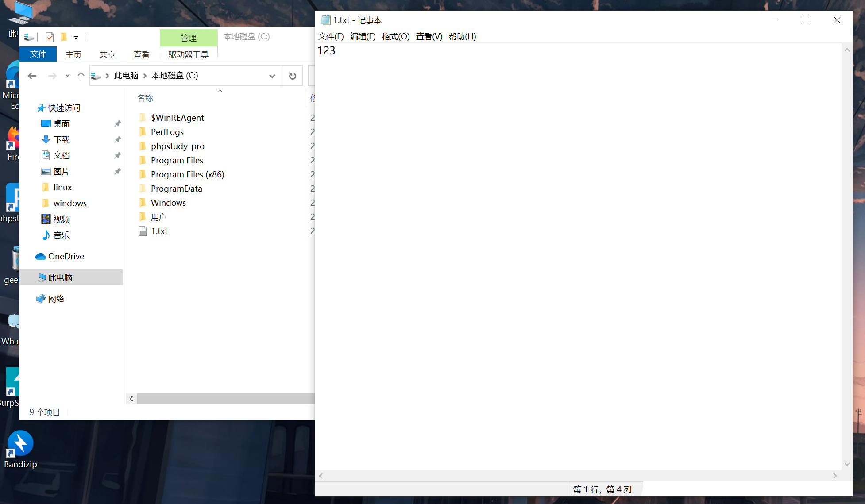Open Notepad 文件(F) menu
This screenshot has width=865, height=504.
click(x=331, y=36)
